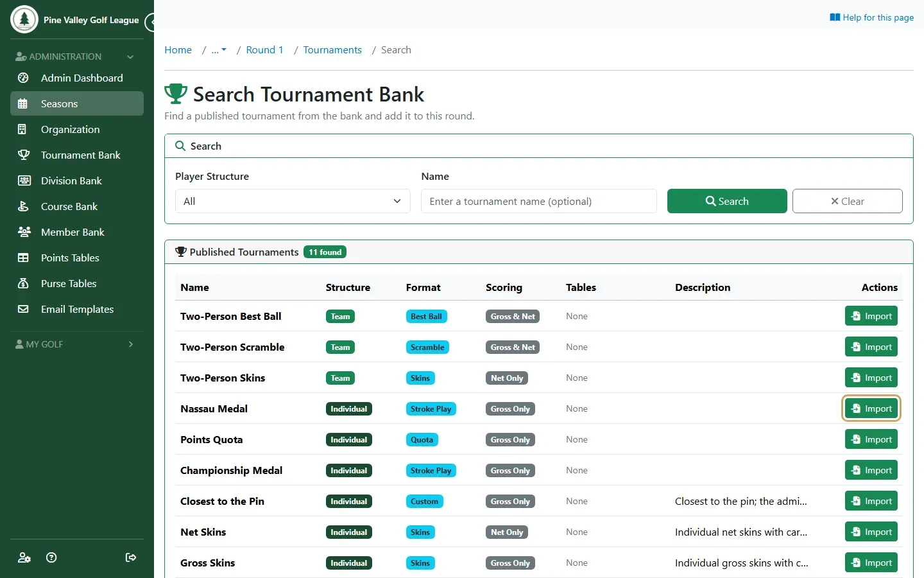Click the 11 found badge

[325, 252]
